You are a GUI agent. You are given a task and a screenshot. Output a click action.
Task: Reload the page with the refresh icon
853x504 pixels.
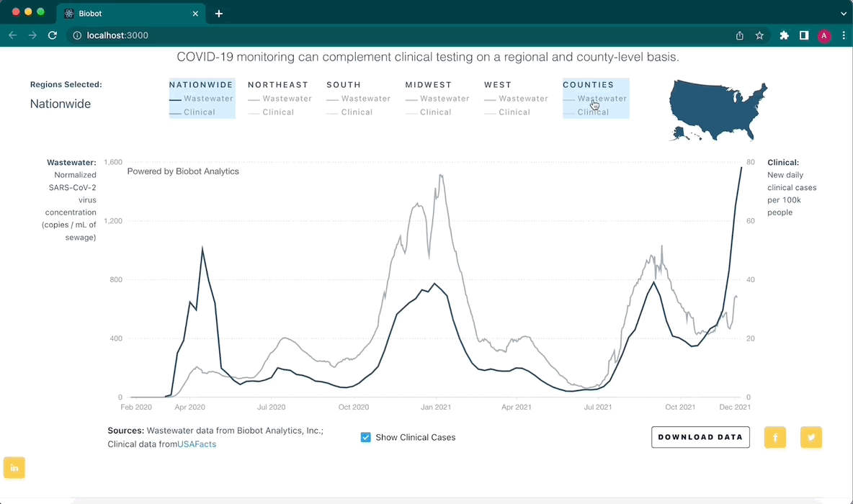(53, 35)
